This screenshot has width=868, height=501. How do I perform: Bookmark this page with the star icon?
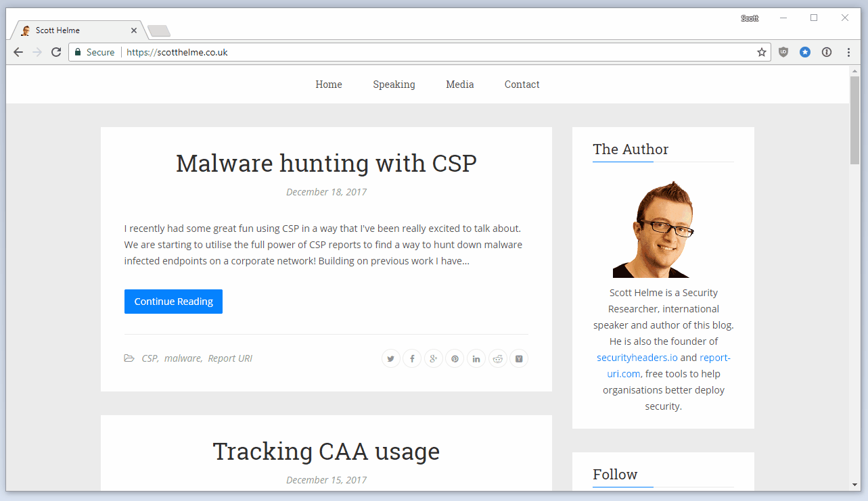point(761,52)
